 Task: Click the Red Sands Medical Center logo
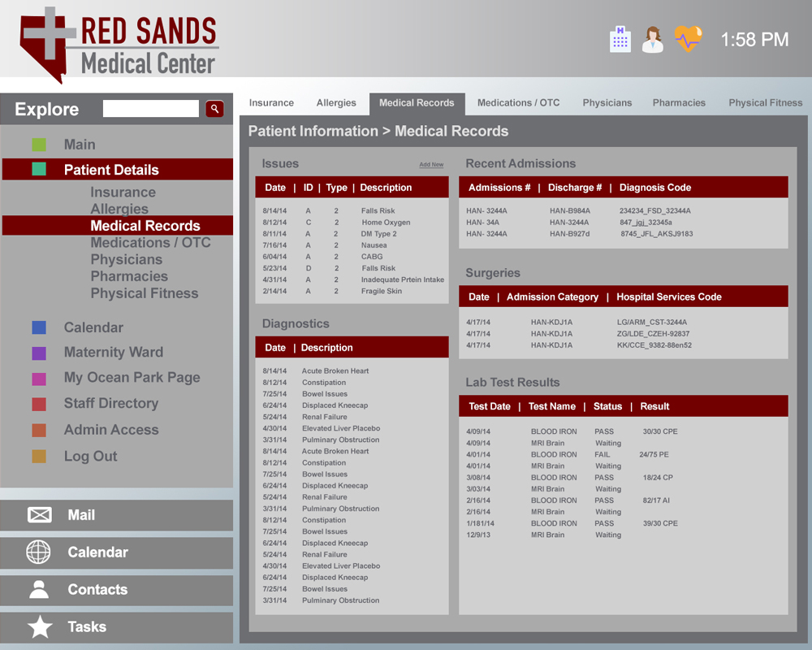point(120,45)
